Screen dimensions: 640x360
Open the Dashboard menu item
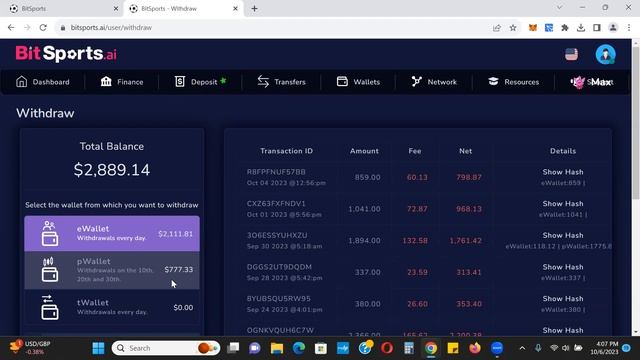click(42, 82)
